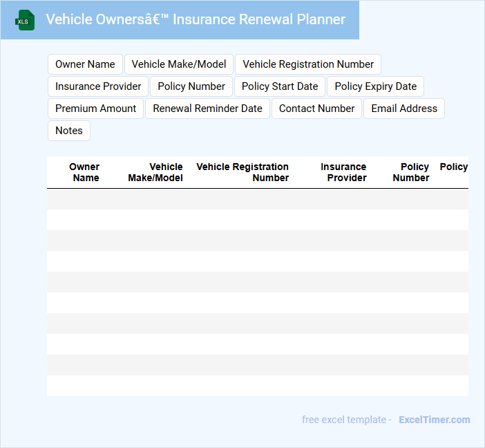Viewport: 485px width, 448px height.
Task: Choose the Premium Amount tag
Action: tap(96, 109)
